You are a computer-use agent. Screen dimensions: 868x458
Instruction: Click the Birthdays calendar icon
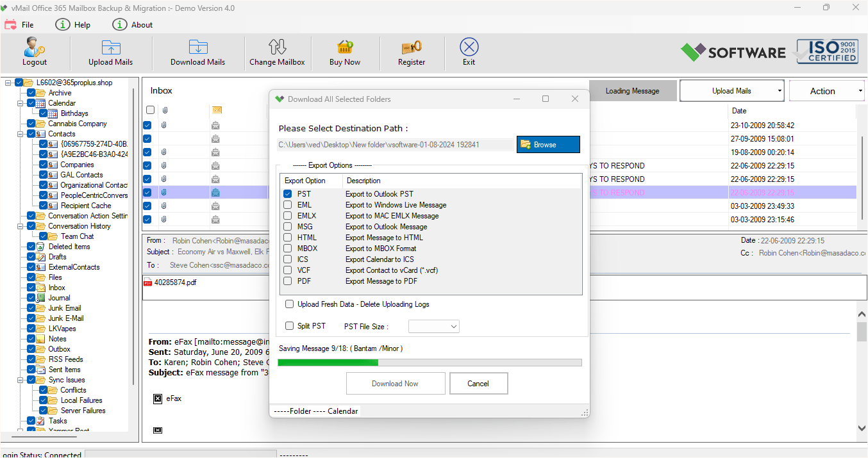(53, 113)
